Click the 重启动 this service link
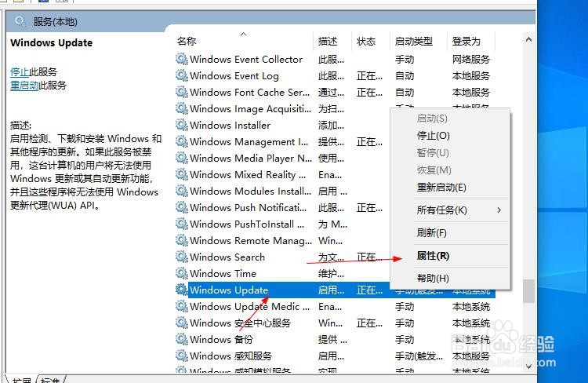 coord(24,86)
